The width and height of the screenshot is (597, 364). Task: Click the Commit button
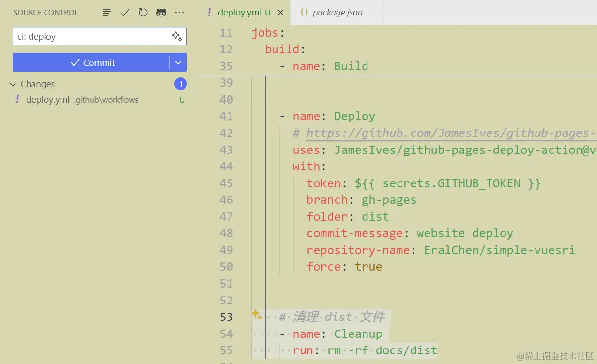point(91,62)
